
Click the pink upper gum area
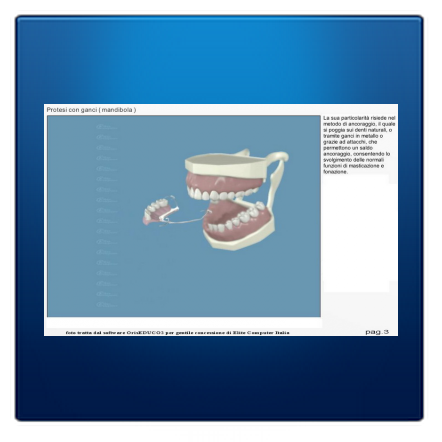coord(224,181)
